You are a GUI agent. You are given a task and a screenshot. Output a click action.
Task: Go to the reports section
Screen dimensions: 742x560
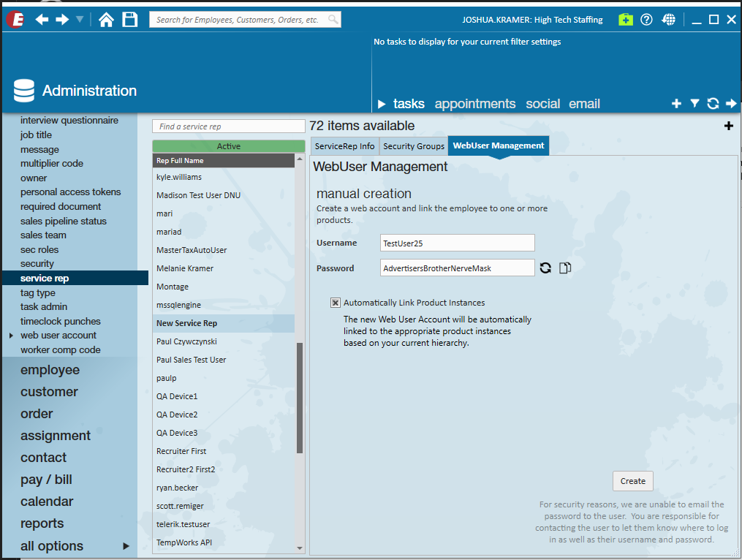tap(42, 523)
